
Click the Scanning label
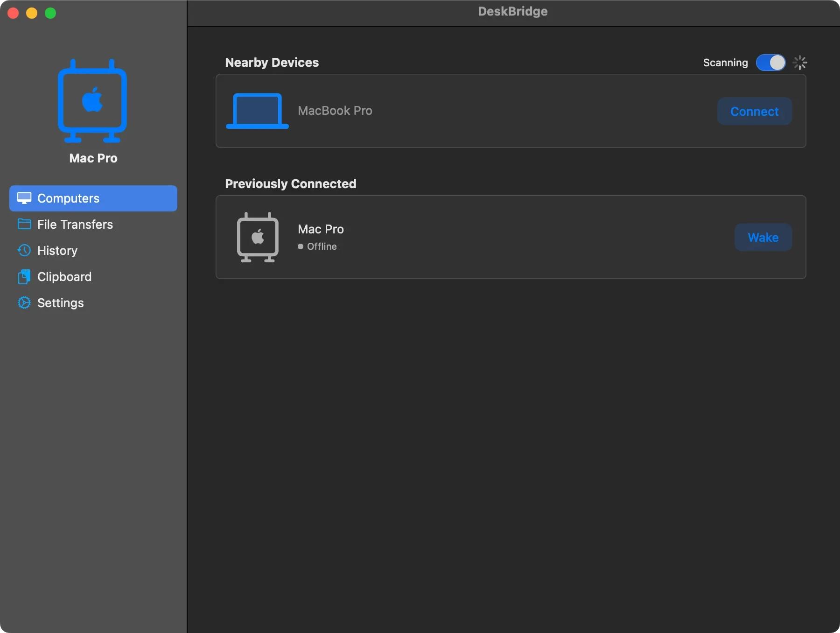point(725,63)
